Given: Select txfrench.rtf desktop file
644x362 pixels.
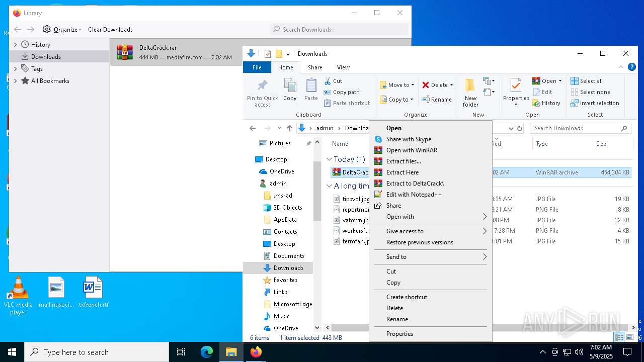Looking at the screenshot, I should pyautogui.click(x=93, y=292).
